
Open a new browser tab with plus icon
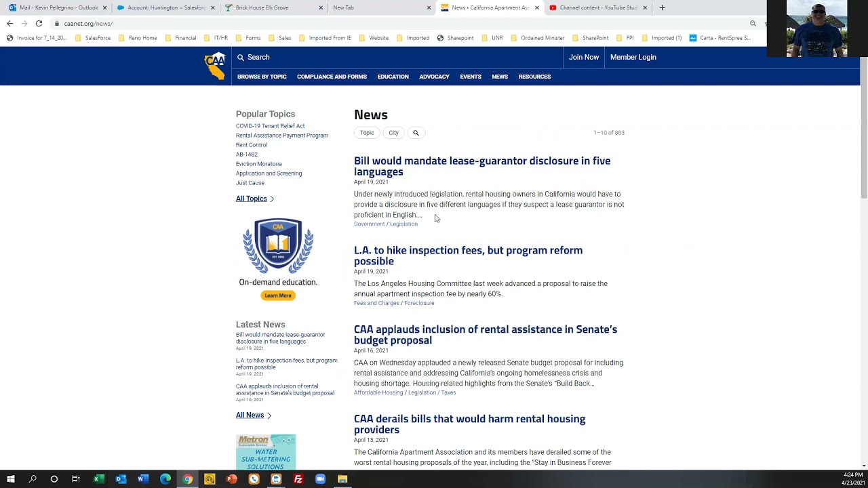(x=662, y=7)
